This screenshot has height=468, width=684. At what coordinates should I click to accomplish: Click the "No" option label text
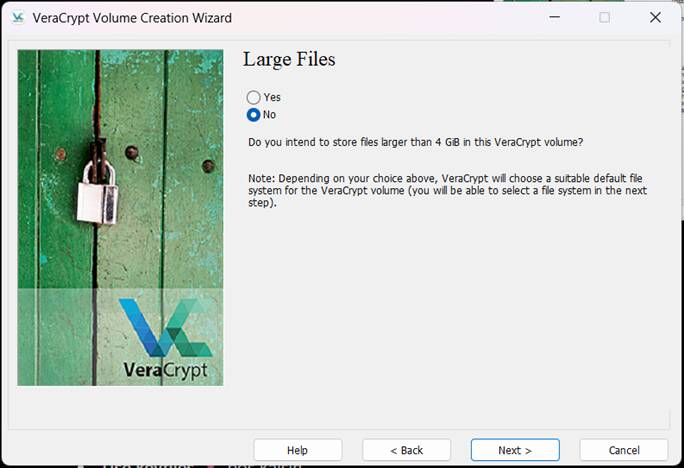[269, 115]
